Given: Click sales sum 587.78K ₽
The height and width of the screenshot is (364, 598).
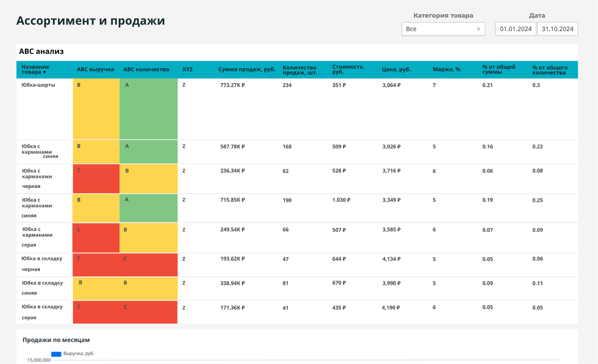Looking at the screenshot, I should tap(232, 147).
